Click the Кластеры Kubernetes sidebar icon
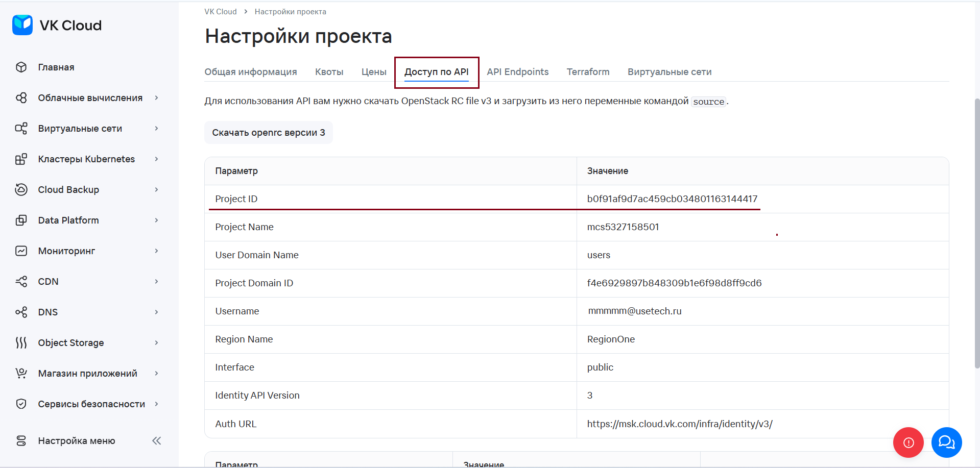 click(x=21, y=159)
